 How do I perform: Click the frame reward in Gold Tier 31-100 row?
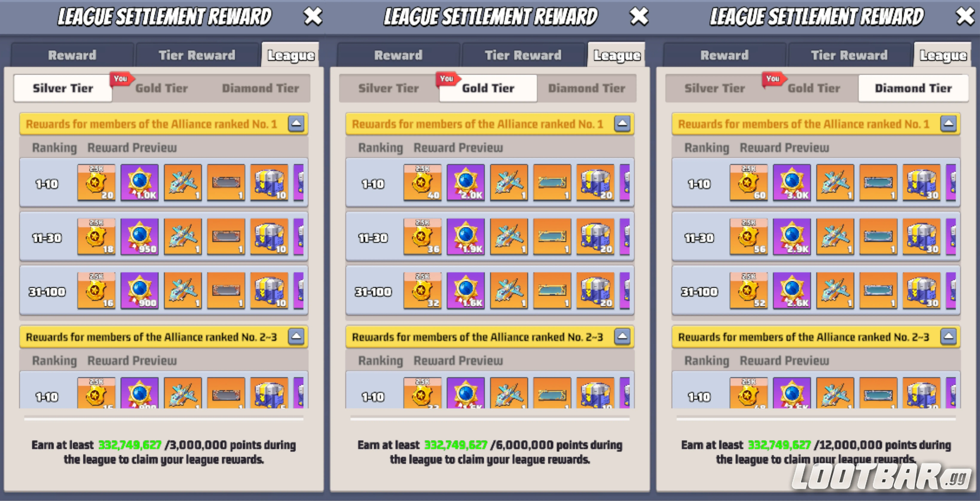click(x=552, y=290)
